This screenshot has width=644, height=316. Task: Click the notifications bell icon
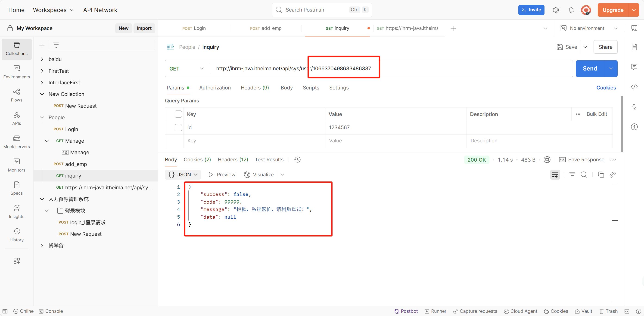pyautogui.click(x=571, y=10)
